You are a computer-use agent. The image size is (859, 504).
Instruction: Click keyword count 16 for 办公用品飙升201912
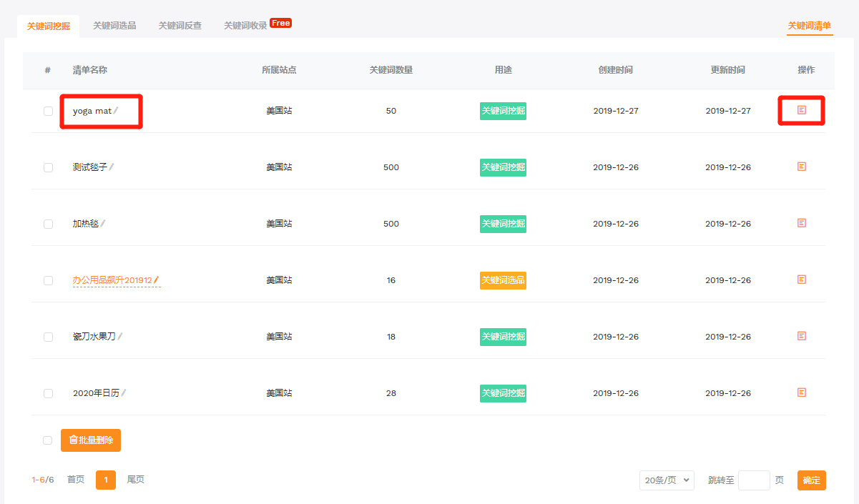pos(391,280)
